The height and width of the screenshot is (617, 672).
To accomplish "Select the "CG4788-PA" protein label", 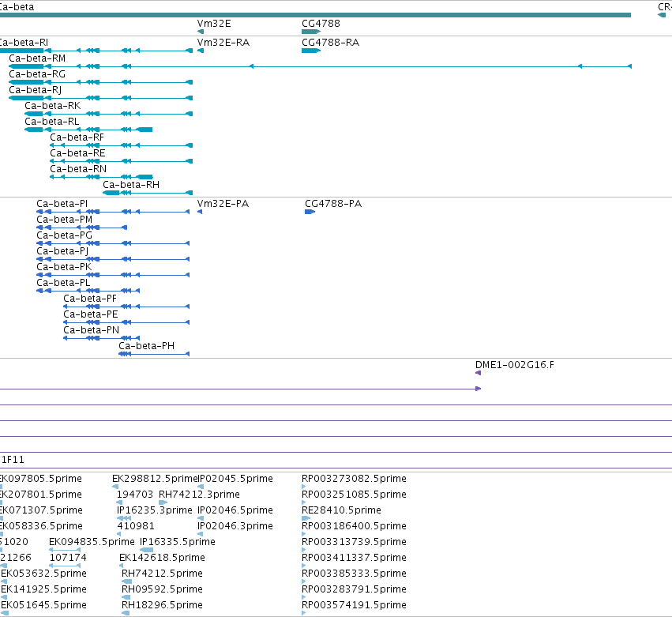I will point(333,204).
